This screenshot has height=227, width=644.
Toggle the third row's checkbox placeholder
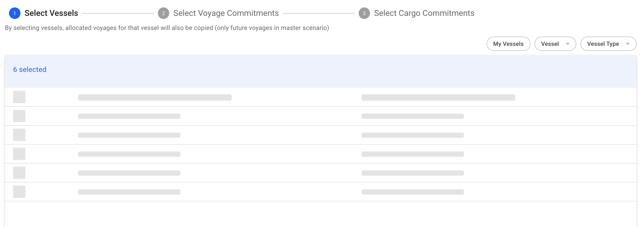[x=19, y=135]
